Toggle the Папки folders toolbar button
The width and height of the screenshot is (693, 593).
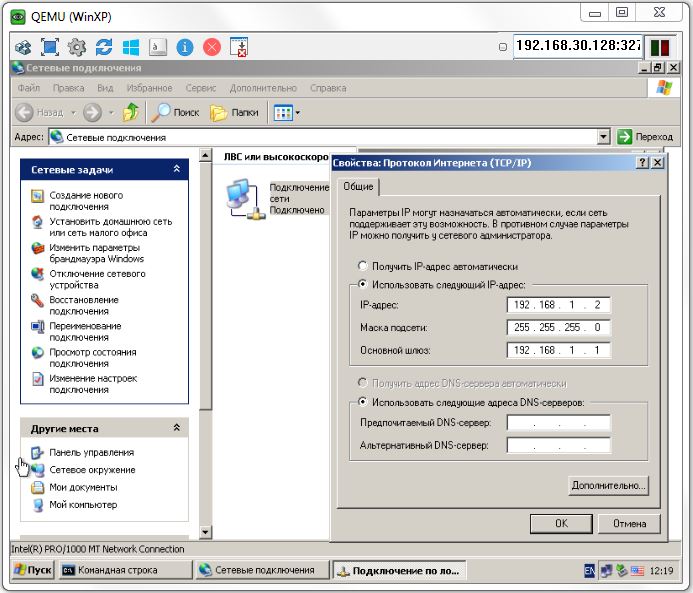click(234, 113)
